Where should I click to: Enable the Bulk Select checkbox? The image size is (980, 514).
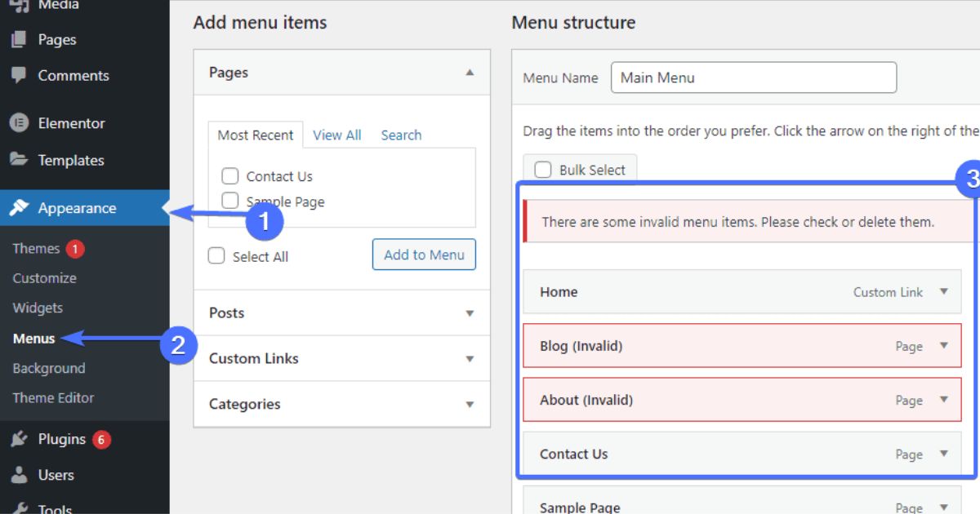[543, 170]
